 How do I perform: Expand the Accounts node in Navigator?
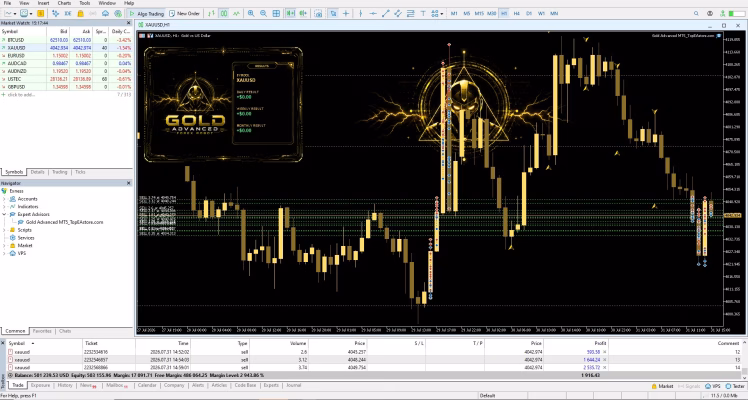[5, 199]
